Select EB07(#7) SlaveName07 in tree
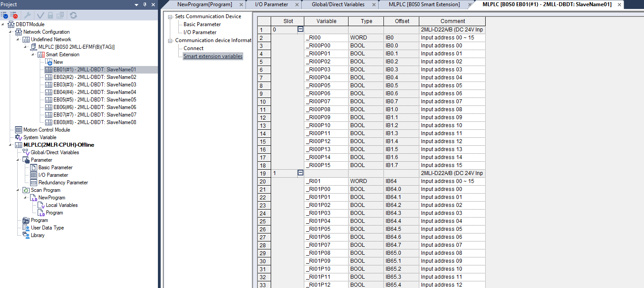644x288 pixels. point(95,115)
